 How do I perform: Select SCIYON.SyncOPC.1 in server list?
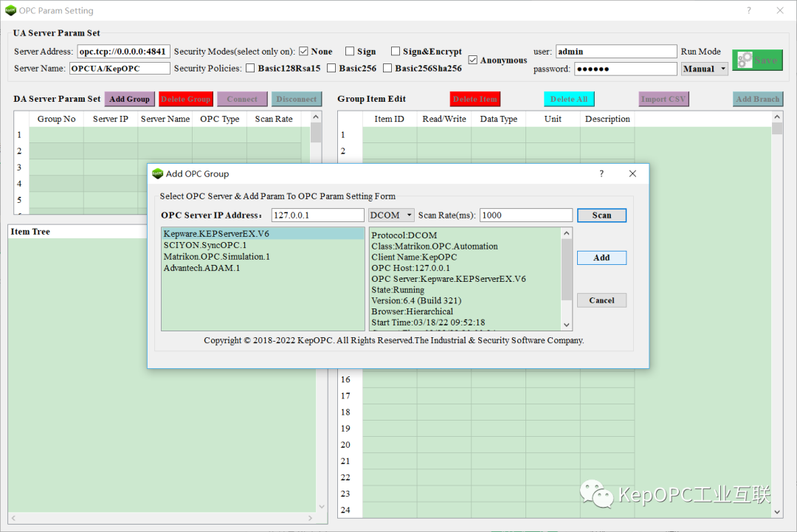(263, 245)
